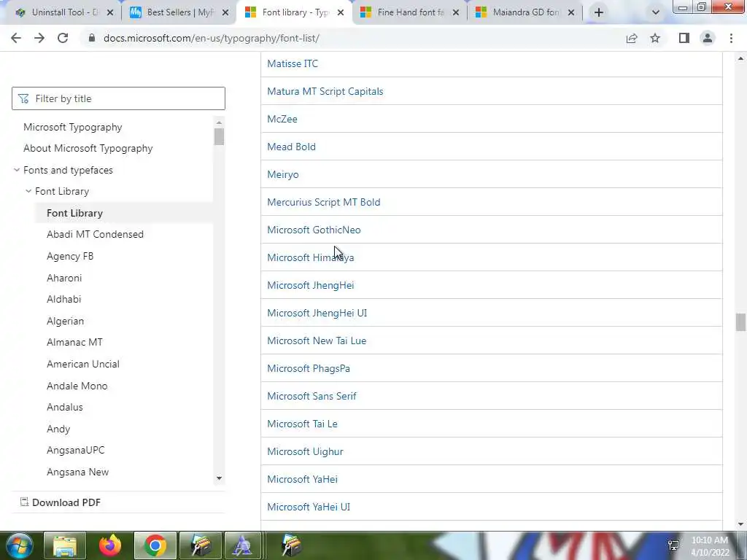
Task: Open the Matisse ITC font link
Action: [293, 63]
